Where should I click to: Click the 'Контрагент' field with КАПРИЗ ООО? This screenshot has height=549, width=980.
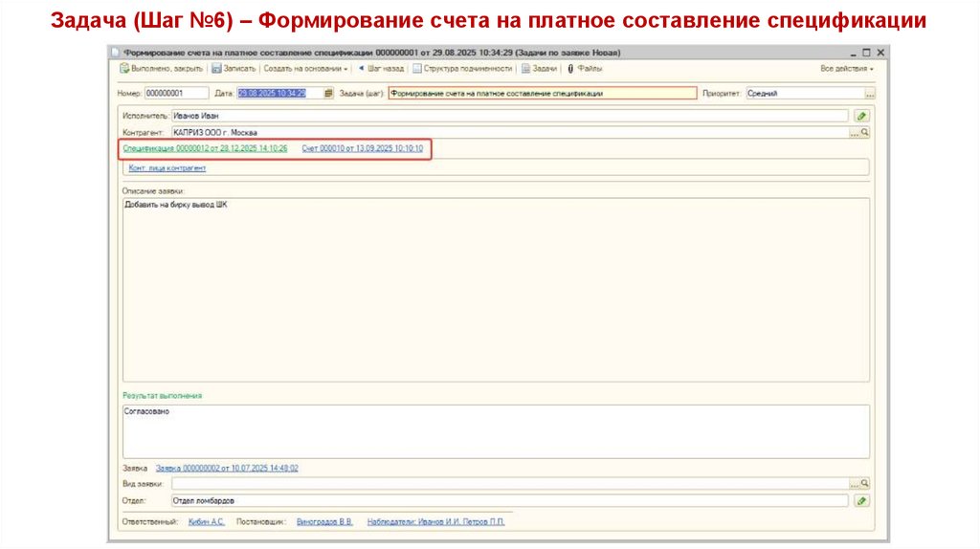coord(510,132)
